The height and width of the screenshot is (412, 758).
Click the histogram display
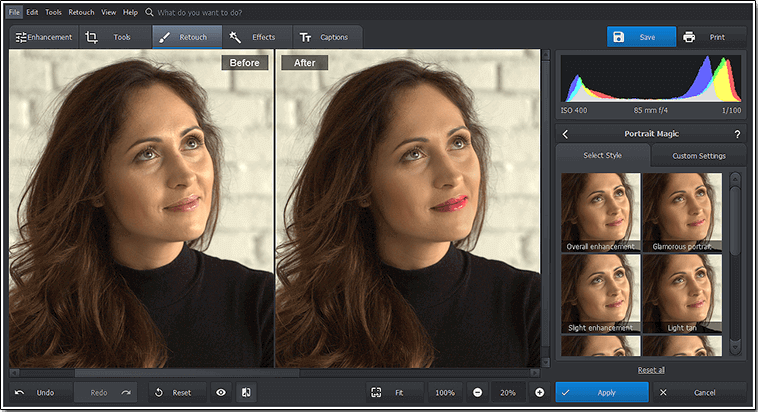(x=651, y=78)
